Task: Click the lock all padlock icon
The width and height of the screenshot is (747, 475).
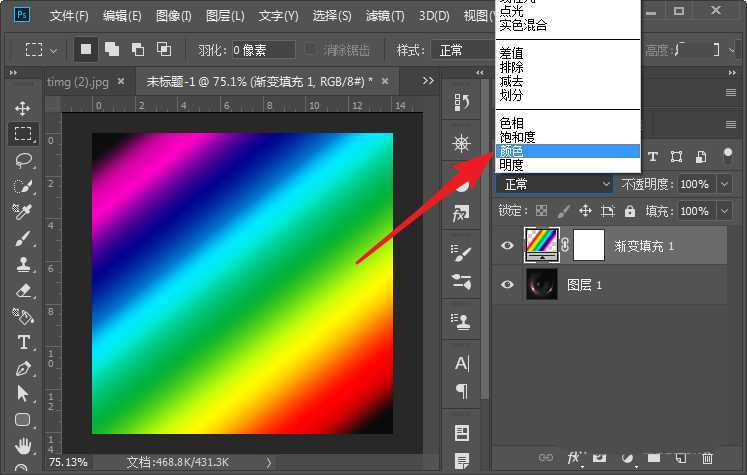Action: [630, 211]
